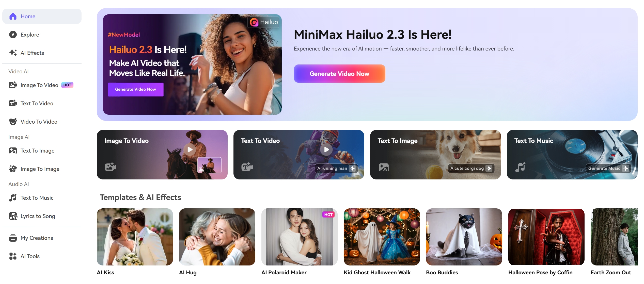This screenshot has height=284, width=644.
Task: Open the My Creations icon
Action: point(13,238)
